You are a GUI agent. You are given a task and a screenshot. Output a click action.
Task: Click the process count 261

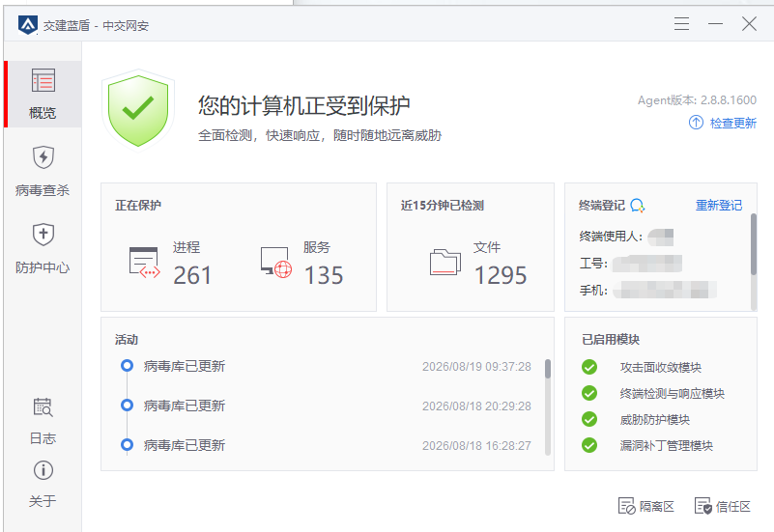[192, 275]
